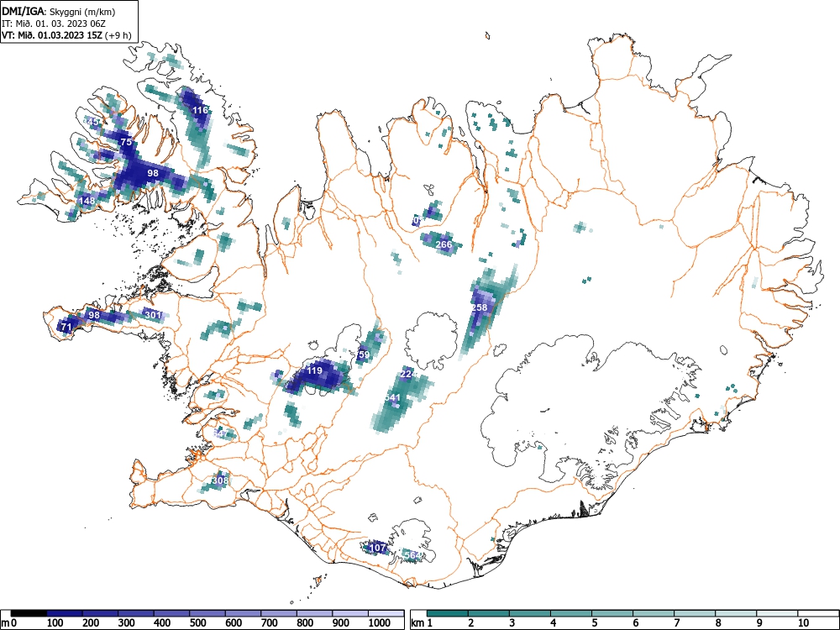Viewport: 840px width, 630px height.
Task: Click the 'm' unit label in the legend
Action: click(5, 623)
